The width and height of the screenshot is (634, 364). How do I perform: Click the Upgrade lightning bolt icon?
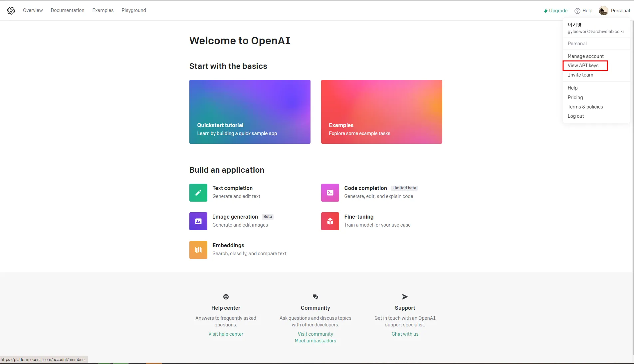pos(546,11)
